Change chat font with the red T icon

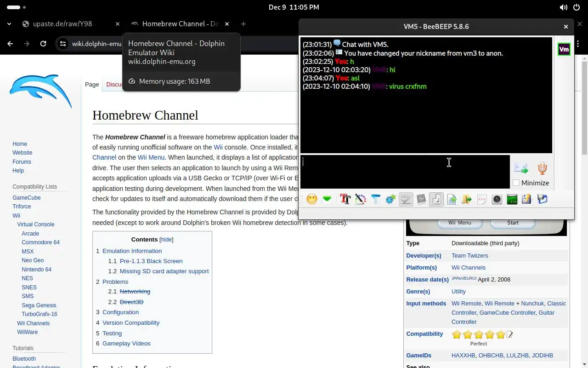coord(345,199)
